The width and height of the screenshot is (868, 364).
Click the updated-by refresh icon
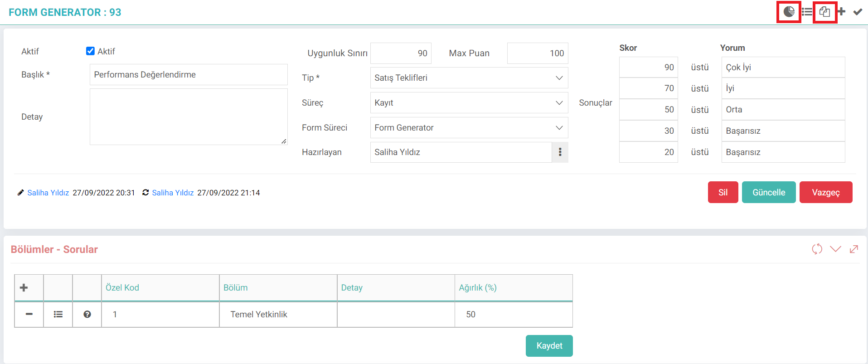145,193
